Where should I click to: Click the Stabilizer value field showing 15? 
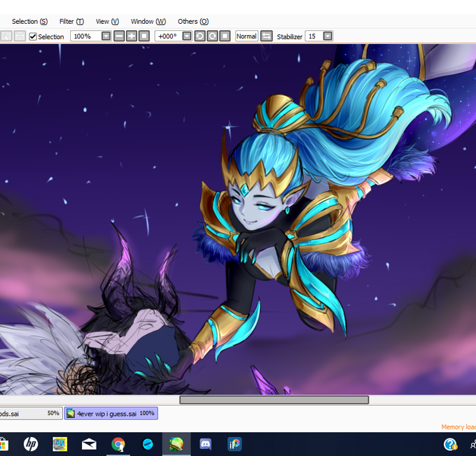coord(314,36)
